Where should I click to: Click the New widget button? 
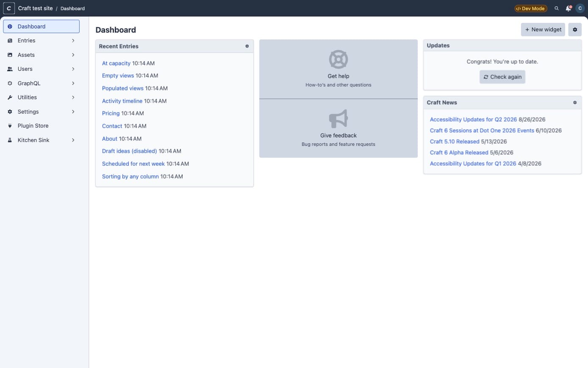pyautogui.click(x=543, y=30)
